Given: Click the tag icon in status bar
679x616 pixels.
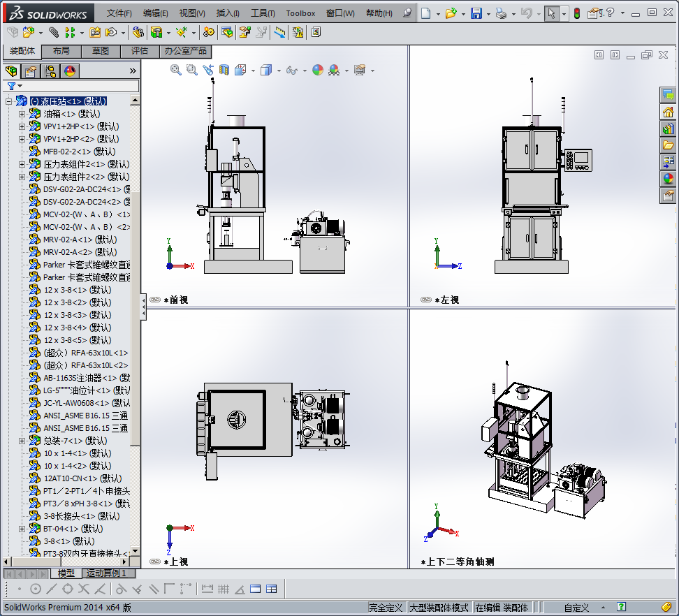Looking at the screenshot, I should (667, 607).
